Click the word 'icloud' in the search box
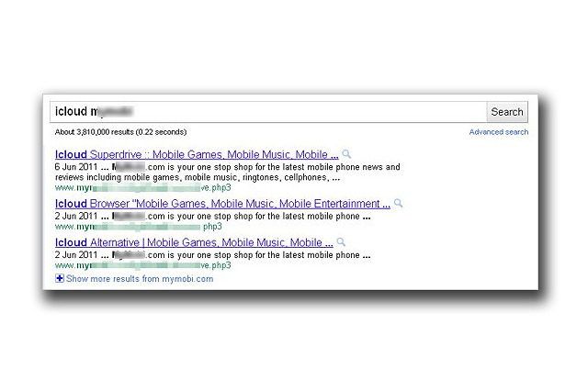 [71, 112]
